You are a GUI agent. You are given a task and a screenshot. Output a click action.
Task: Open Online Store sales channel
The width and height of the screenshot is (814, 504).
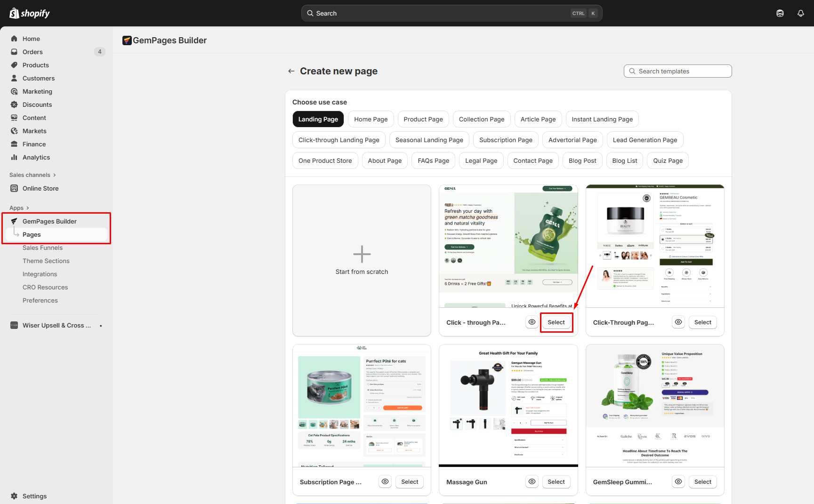(x=40, y=188)
